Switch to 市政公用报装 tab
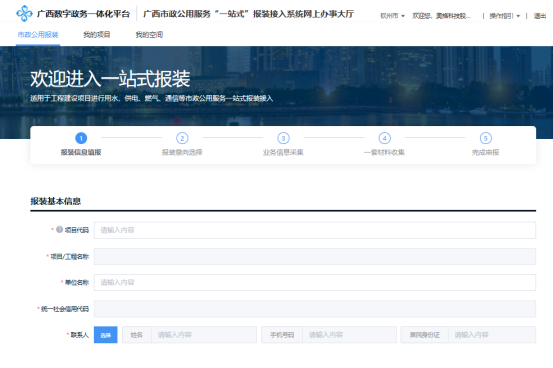Image resolution: width=553 pixels, height=368 pixels. (x=38, y=35)
